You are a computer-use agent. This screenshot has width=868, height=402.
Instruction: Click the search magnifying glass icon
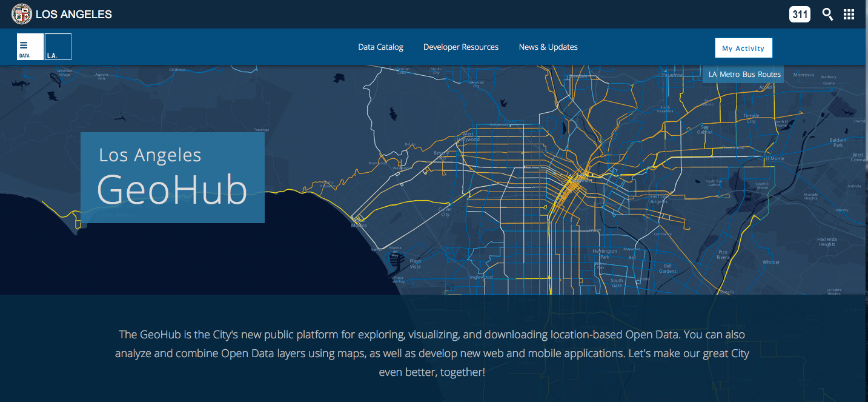pos(827,14)
